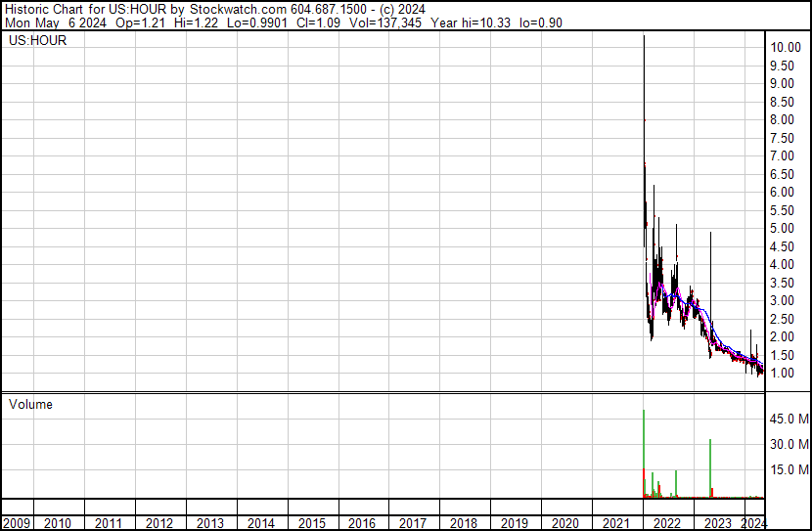This screenshot has width=812, height=531.
Task: Click the 15.0 M volume axis label
Action: click(x=789, y=470)
